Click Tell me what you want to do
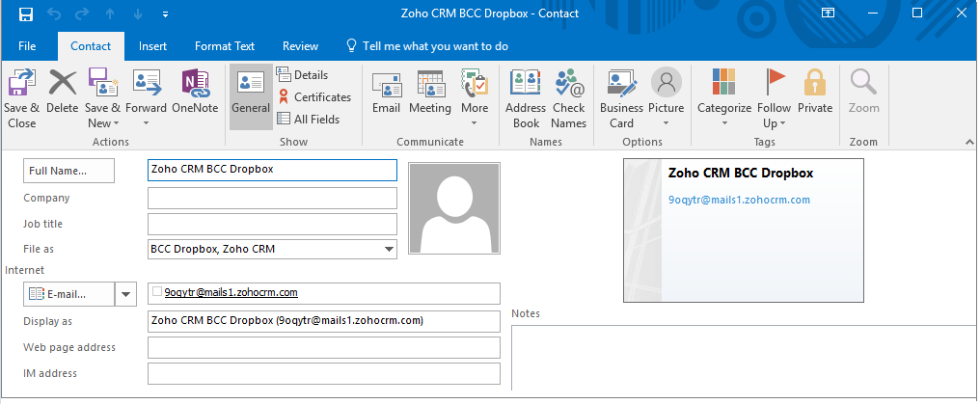The height and width of the screenshot is (404, 980). click(x=428, y=46)
